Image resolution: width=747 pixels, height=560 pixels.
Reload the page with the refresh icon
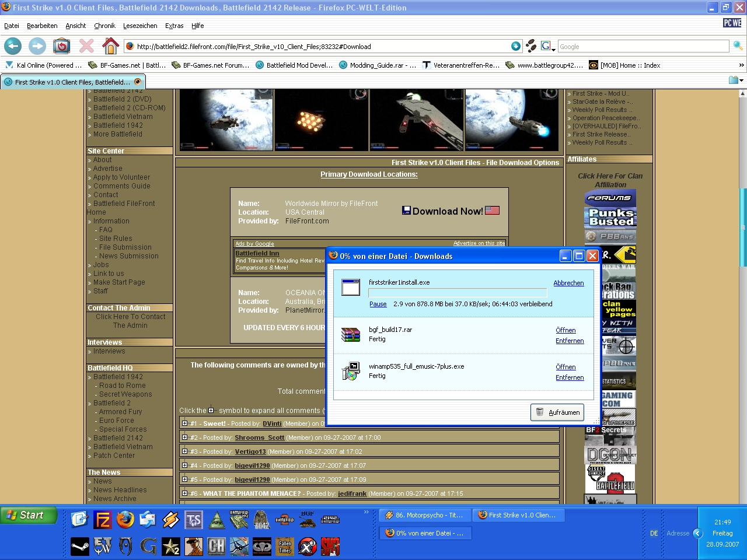coord(62,45)
